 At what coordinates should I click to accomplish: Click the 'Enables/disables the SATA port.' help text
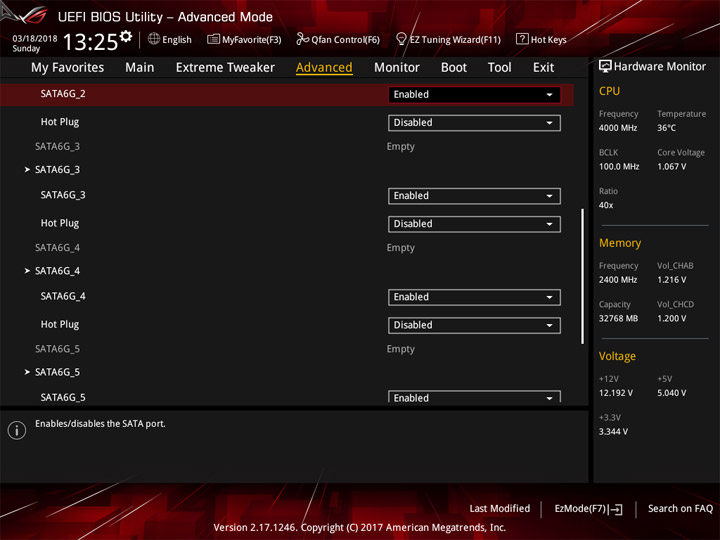(100, 424)
